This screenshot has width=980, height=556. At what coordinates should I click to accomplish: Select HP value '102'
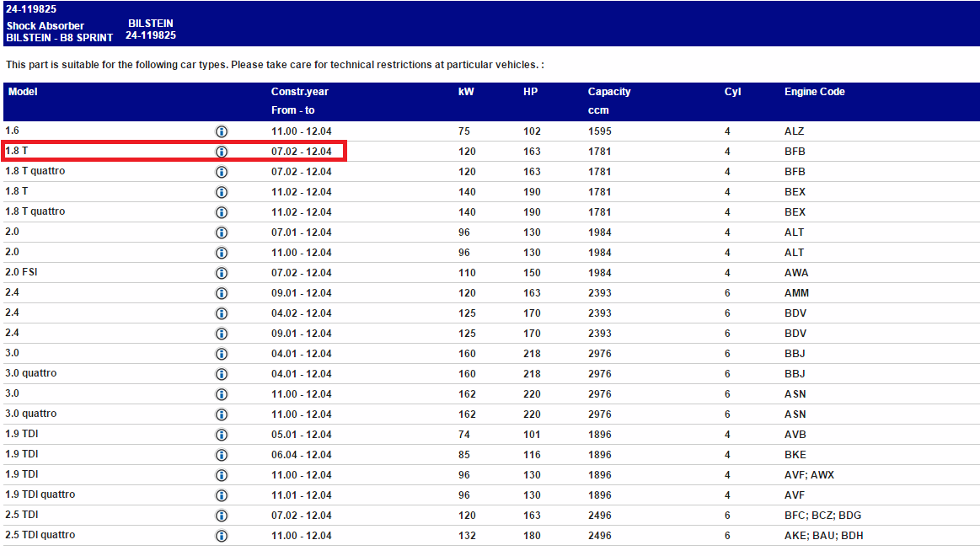pyautogui.click(x=532, y=131)
